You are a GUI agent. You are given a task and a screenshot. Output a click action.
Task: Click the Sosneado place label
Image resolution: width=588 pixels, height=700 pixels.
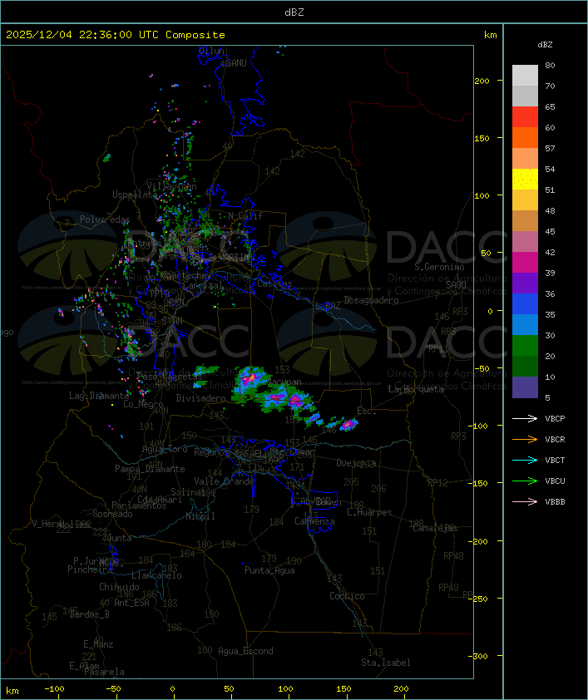[112, 514]
